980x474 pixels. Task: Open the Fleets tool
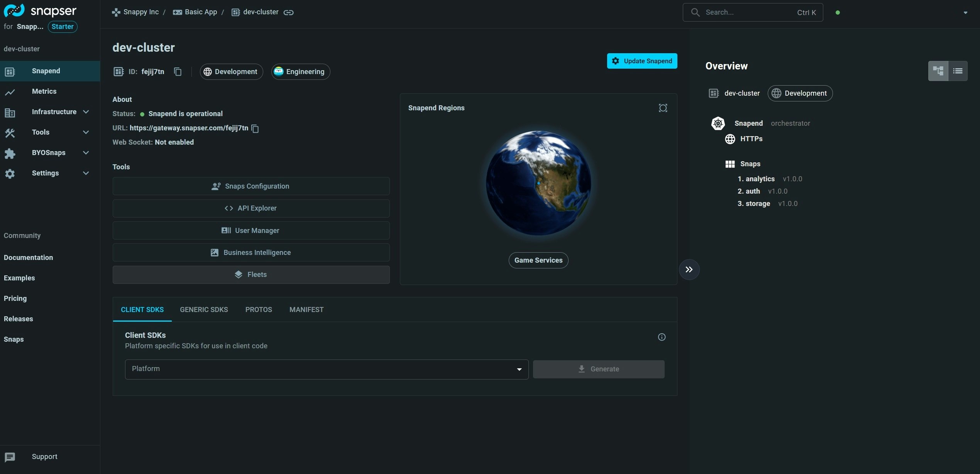coord(251,274)
